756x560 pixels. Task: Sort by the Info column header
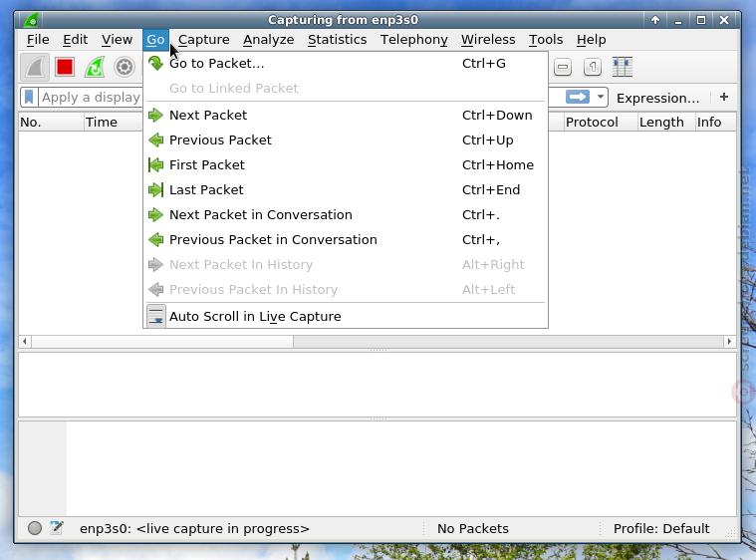pyautogui.click(x=715, y=122)
